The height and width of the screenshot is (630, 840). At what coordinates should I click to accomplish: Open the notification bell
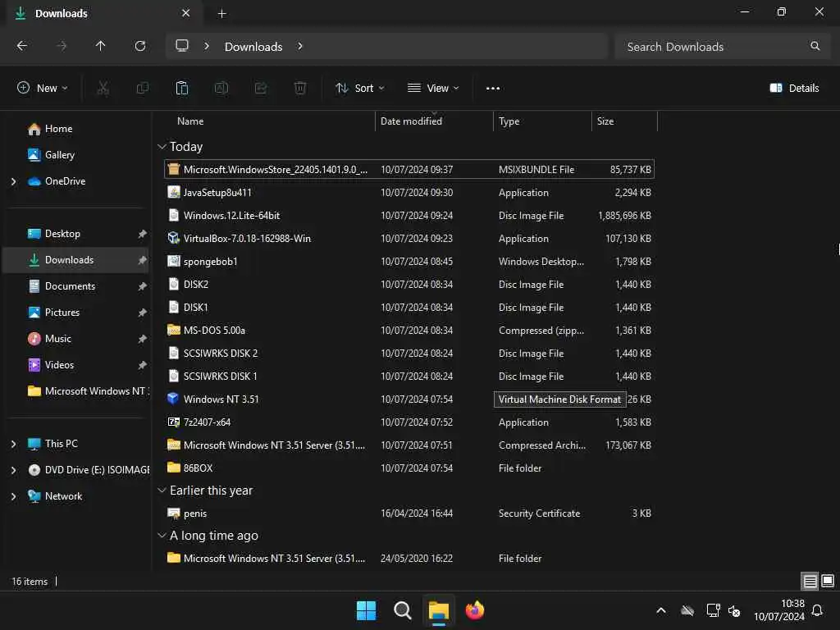tap(818, 610)
